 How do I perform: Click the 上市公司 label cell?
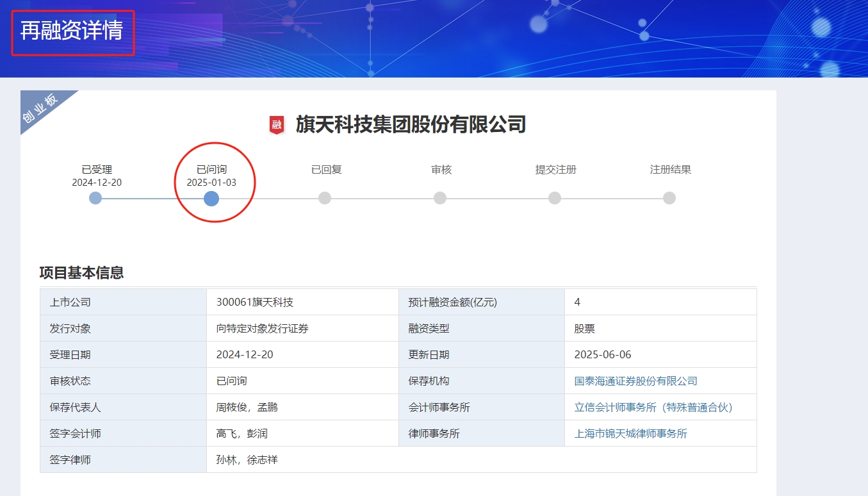[123, 302]
